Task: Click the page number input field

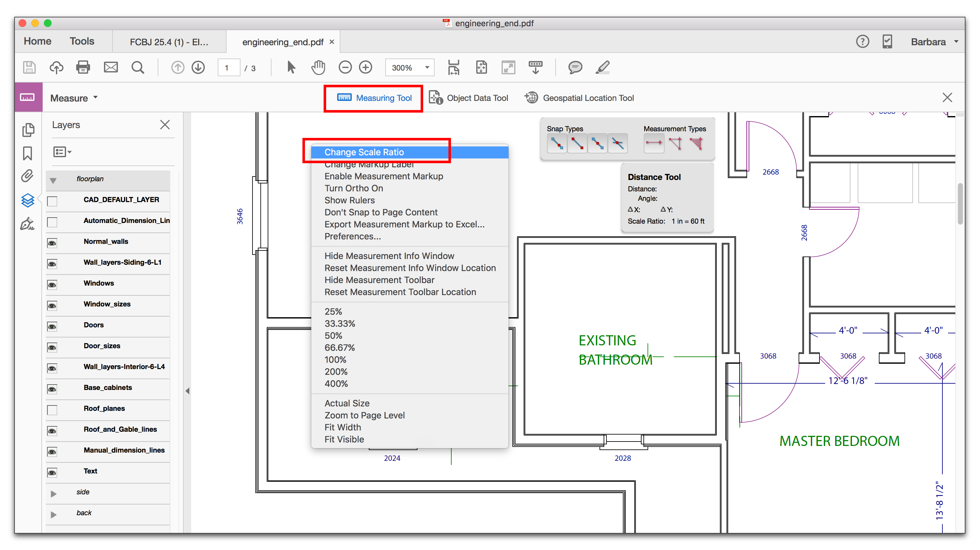Action: (228, 68)
